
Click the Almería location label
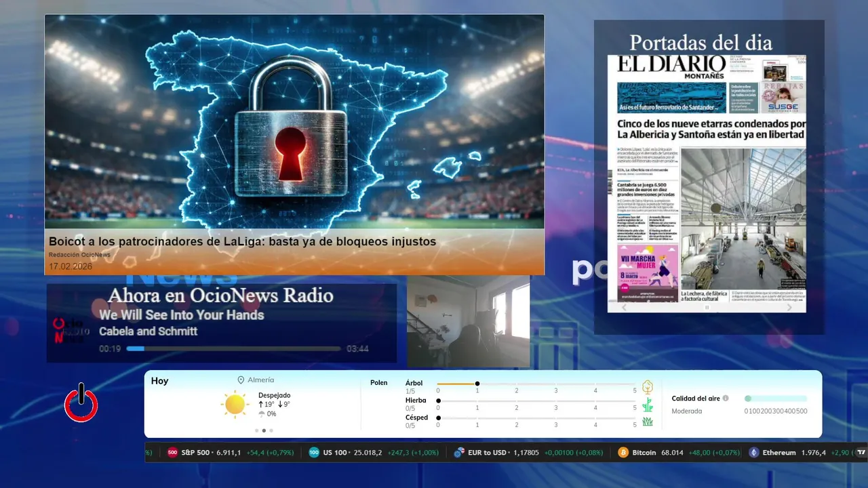click(x=261, y=380)
